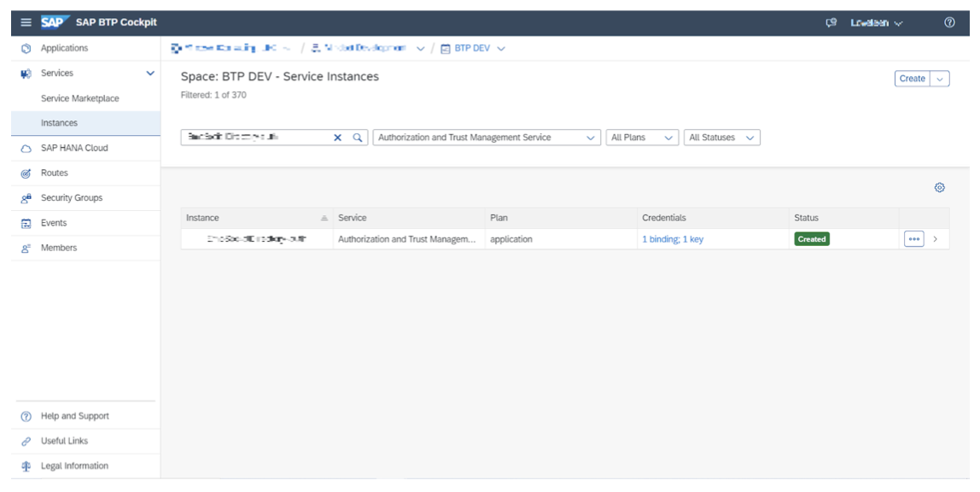980x492 pixels.
Task: Select Instances in the sidebar
Action: pyautogui.click(x=85, y=123)
